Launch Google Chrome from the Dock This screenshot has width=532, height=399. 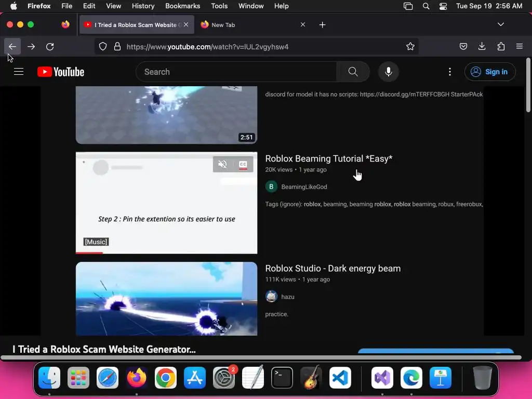(166, 378)
